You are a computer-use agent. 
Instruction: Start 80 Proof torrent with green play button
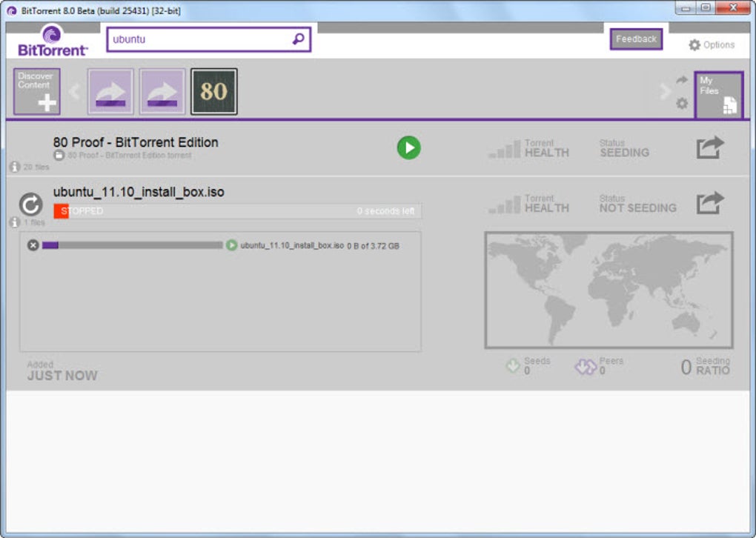pyautogui.click(x=409, y=147)
